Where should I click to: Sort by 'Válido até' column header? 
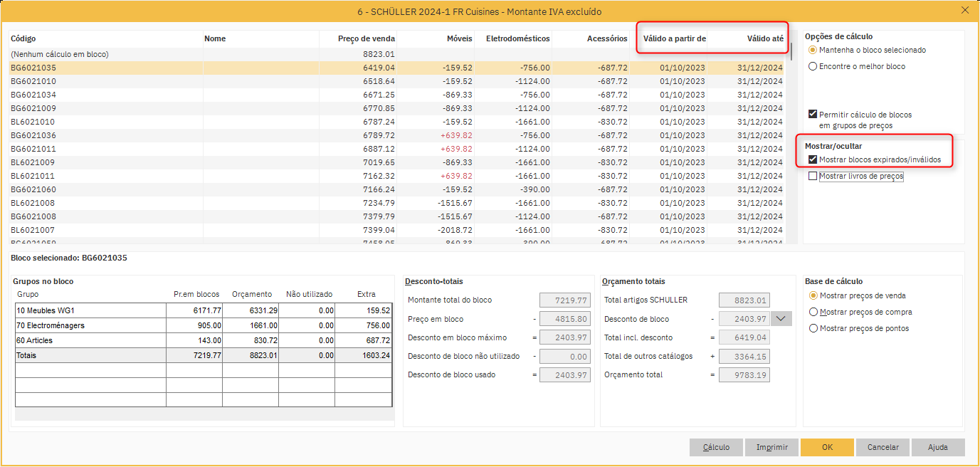click(x=764, y=39)
